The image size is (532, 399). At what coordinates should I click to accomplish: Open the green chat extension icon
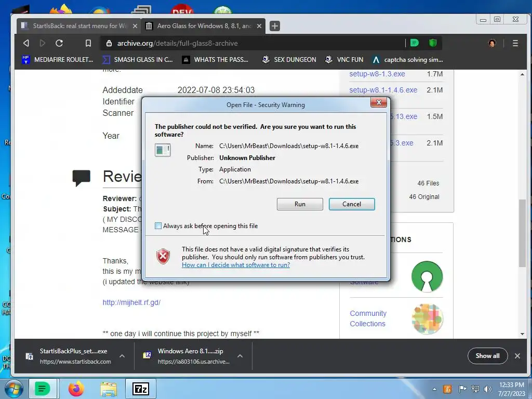pos(414,43)
